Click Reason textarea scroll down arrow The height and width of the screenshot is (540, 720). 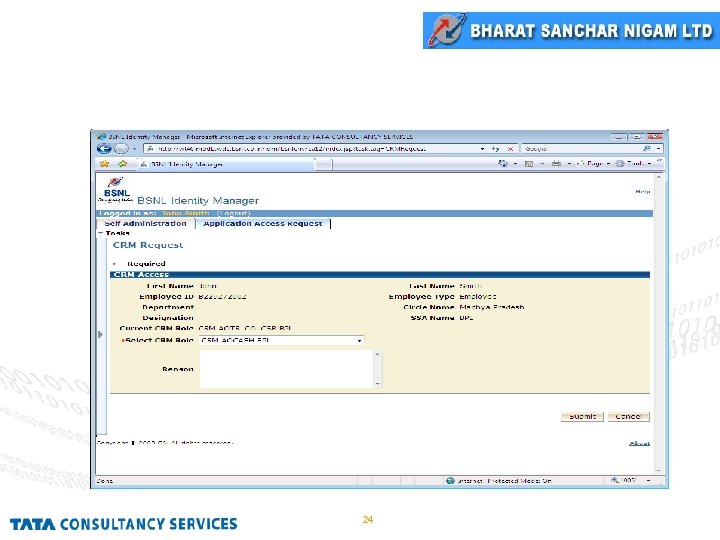point(377,384)
